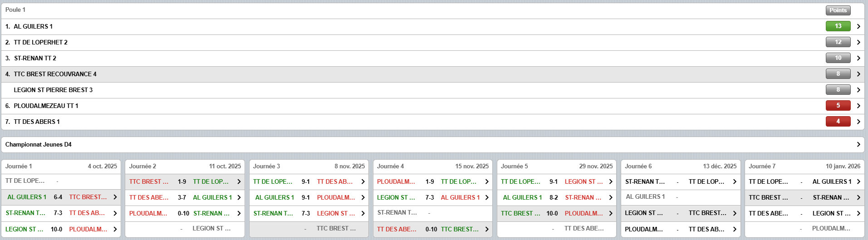Expand the Championnat Jeunes D4 chevron
This screenshot has height=240, width=868.
[x=858, y=144]
